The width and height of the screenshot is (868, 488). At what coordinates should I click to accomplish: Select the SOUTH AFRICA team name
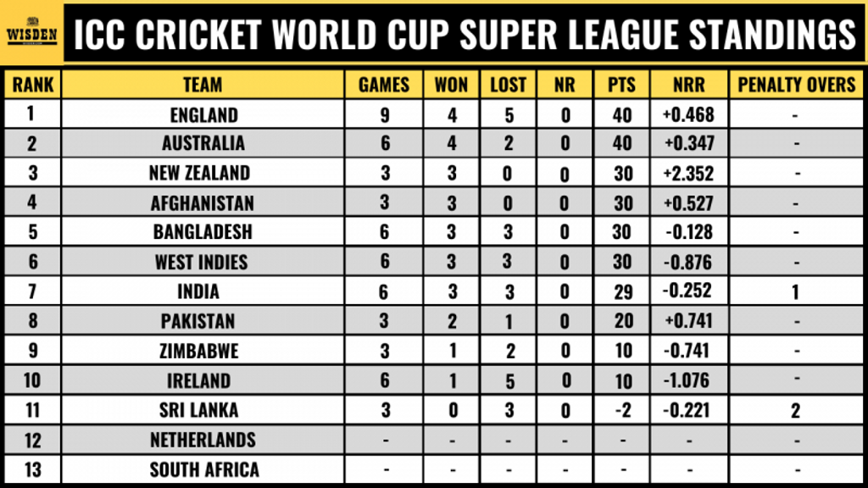[x=204, y=469]
